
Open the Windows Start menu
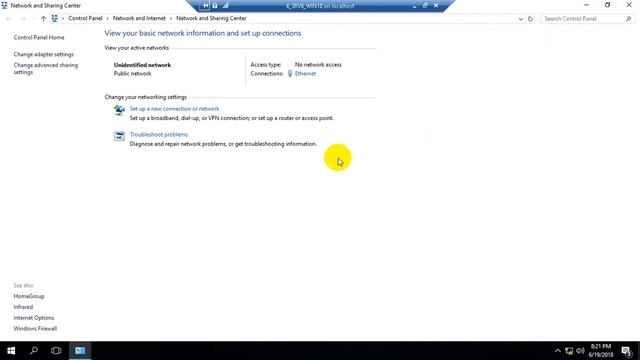click(11, 351)
